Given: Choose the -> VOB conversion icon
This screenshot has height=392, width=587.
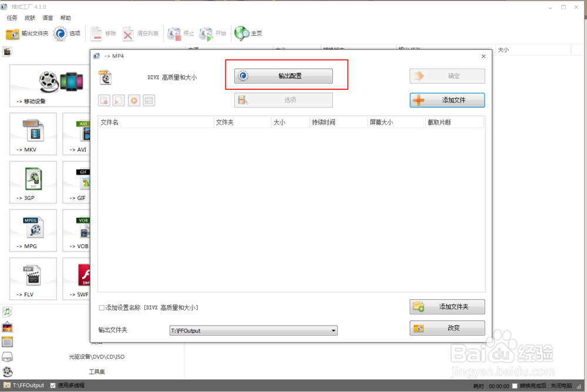Looking at the screenshot, I should coord(77,231).
